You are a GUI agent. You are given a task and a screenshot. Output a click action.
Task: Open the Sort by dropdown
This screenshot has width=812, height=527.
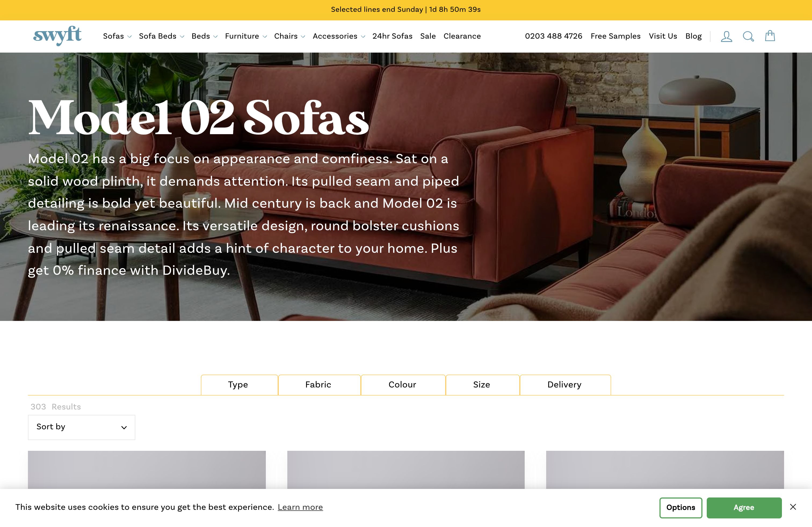point(82,427)
